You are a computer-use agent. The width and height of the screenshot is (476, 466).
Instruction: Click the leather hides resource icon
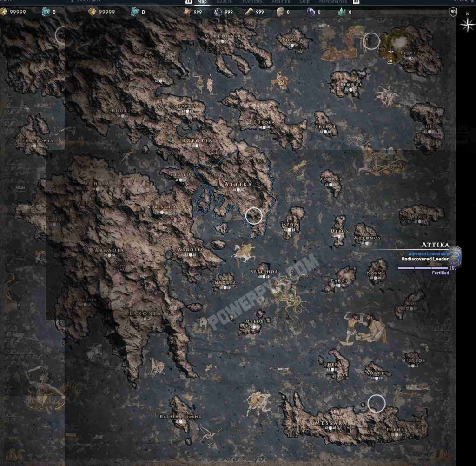click(187, 12)
